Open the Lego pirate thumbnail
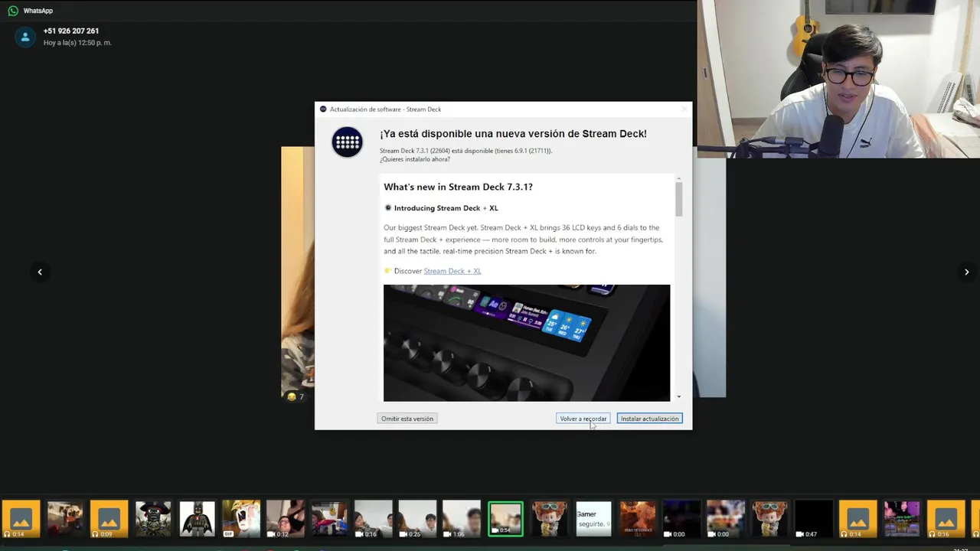 [153, 519]
